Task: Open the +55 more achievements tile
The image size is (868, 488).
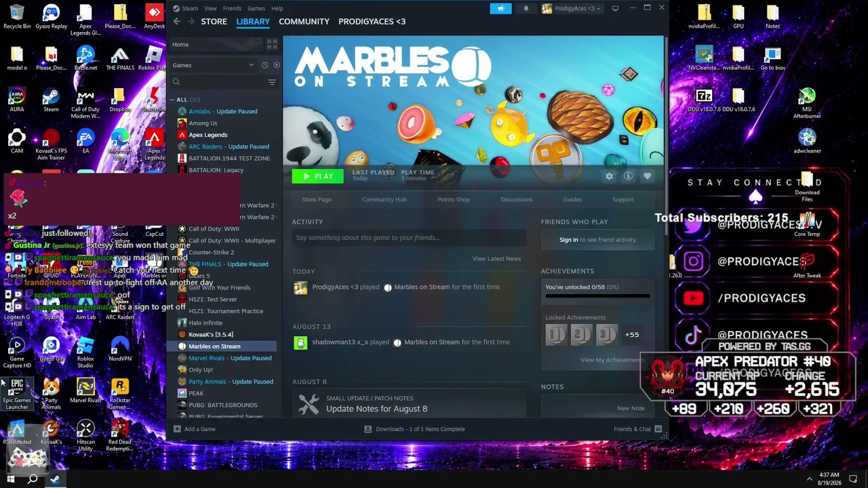Action: [631, 335]
